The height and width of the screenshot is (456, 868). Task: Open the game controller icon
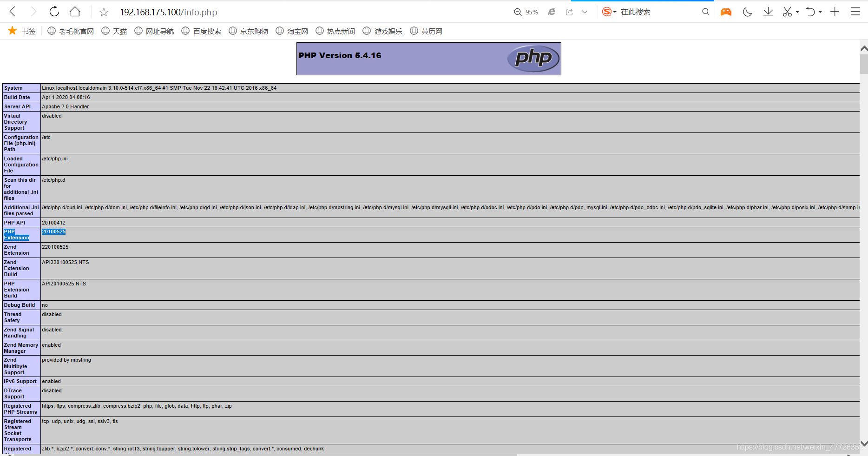[x=726, y=12]
